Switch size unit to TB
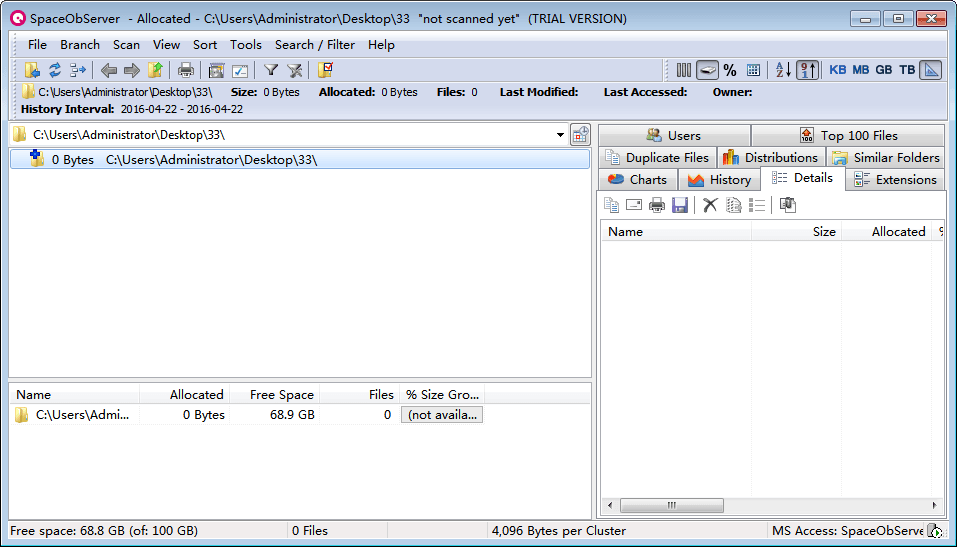This screenshot has height=547, width=957. tap(907, 70)
